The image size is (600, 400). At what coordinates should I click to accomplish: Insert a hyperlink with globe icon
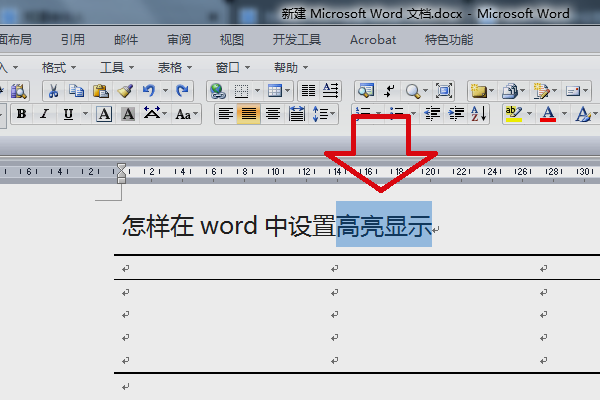(217, 91)
